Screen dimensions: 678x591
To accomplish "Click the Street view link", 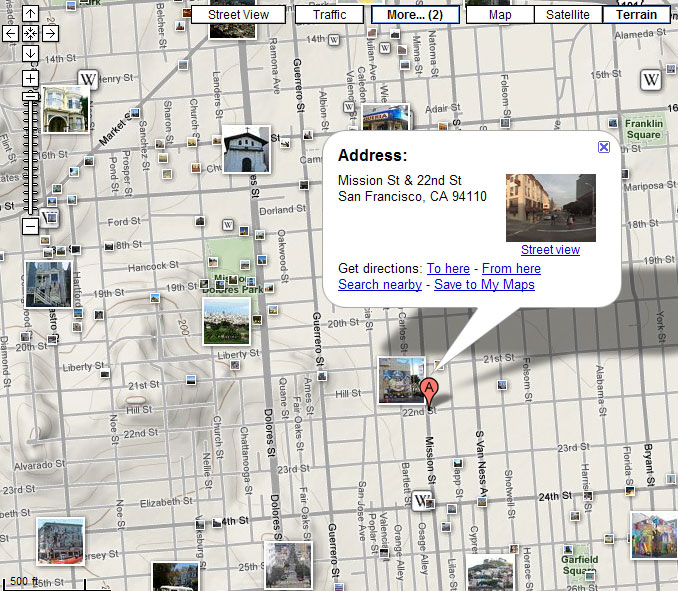I will (x=550, y=249).
